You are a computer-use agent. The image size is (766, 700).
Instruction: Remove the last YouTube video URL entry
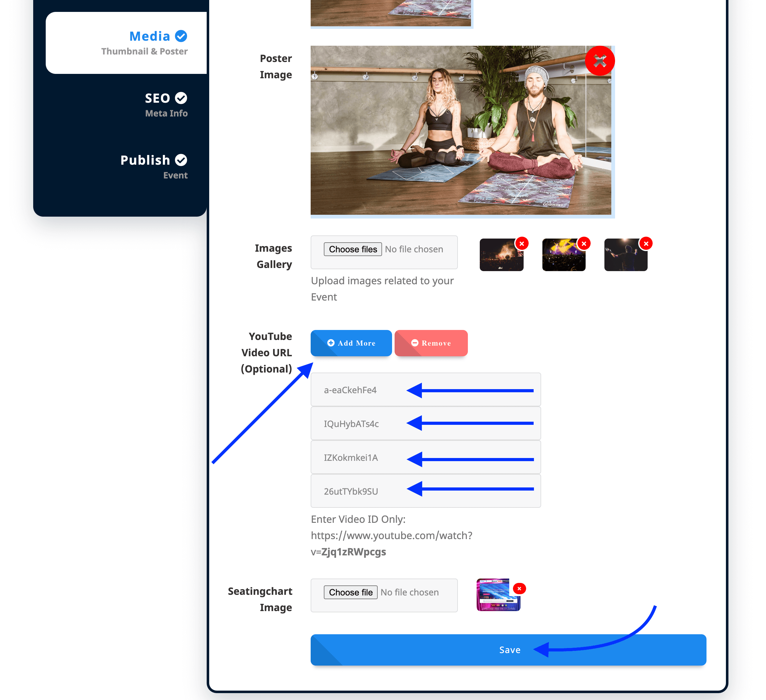tap(431, 342)
